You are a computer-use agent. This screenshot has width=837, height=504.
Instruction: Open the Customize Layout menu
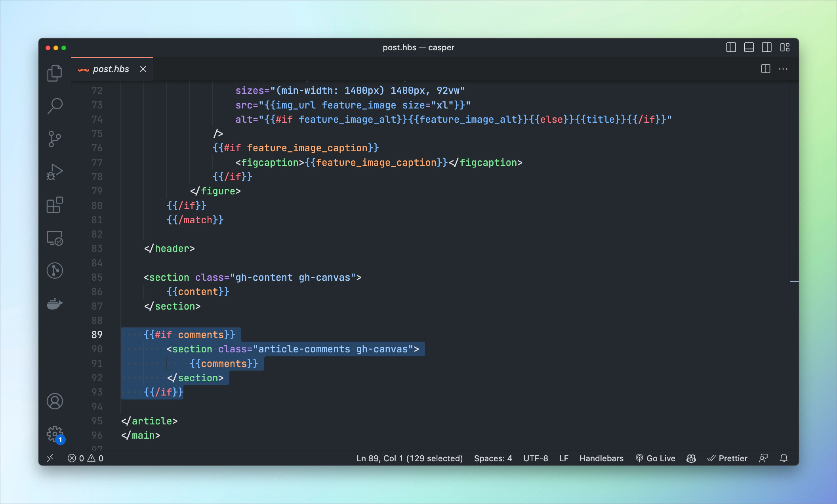(x=785, y=48)
